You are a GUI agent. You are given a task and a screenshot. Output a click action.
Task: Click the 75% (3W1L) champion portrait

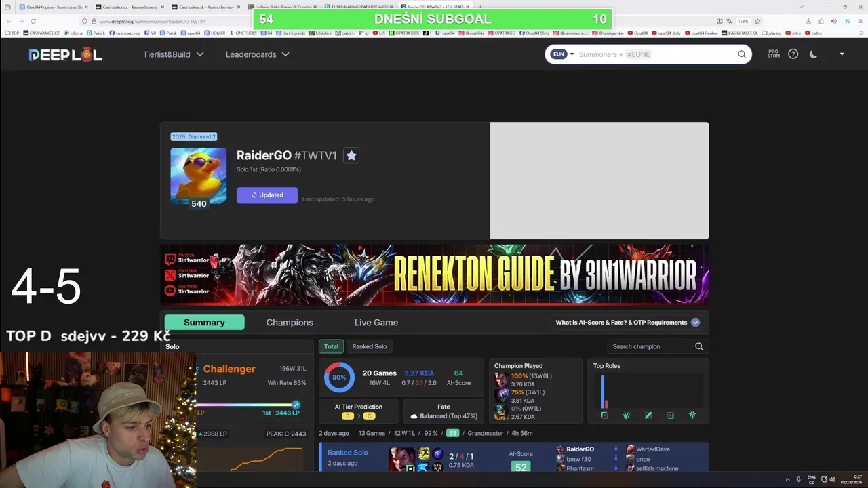(502, 396)
